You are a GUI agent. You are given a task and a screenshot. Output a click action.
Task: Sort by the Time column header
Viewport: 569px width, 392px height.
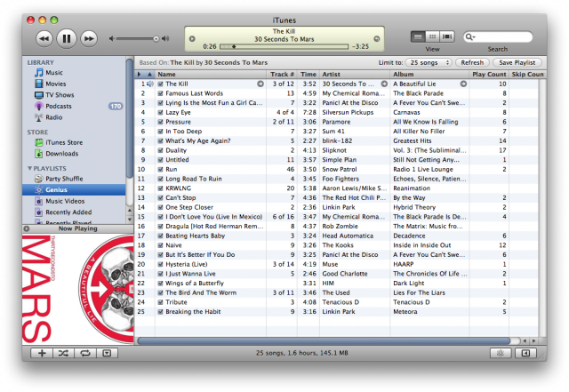[x=309, y=75]
